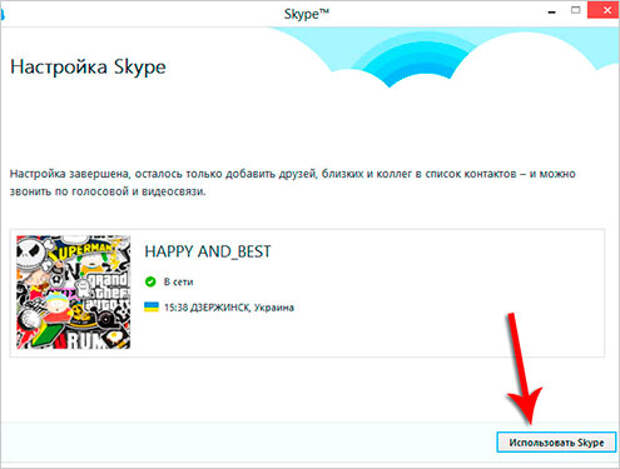Click the profile name HAPPY AND_BEST

[x=208, y=252]
